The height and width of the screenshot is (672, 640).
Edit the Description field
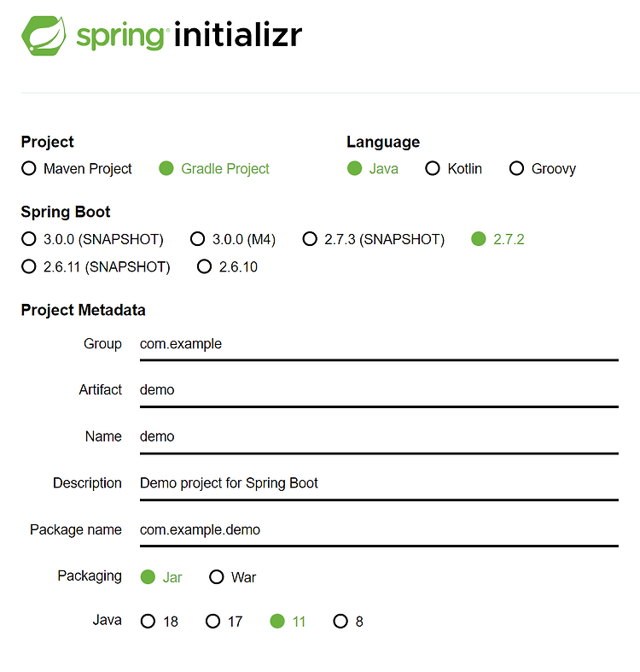click(x=379, y=484)
